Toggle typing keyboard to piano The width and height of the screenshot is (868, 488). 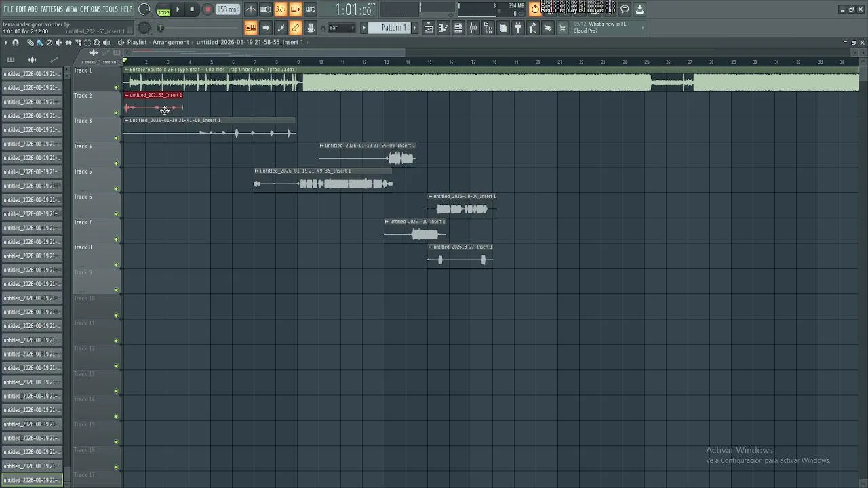(251, 28)
